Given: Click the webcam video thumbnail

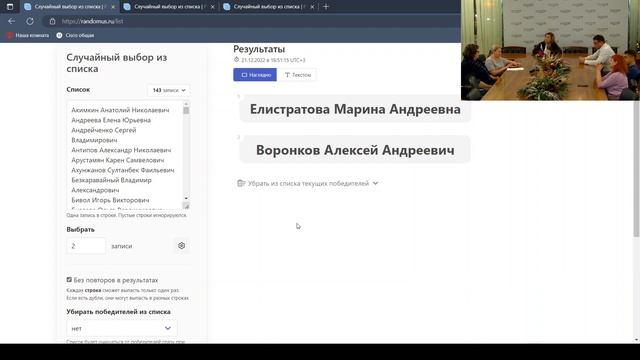Looking at the screenshot, I should (550, 50).
